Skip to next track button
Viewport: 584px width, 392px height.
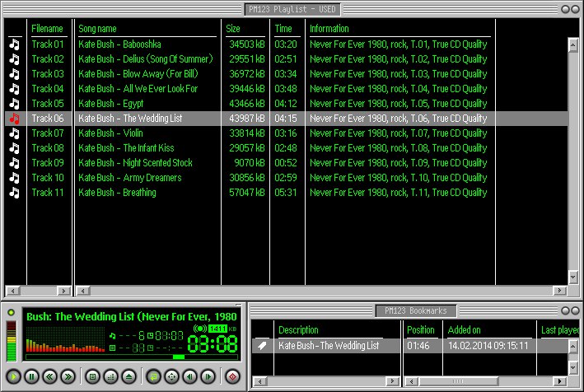208,376
